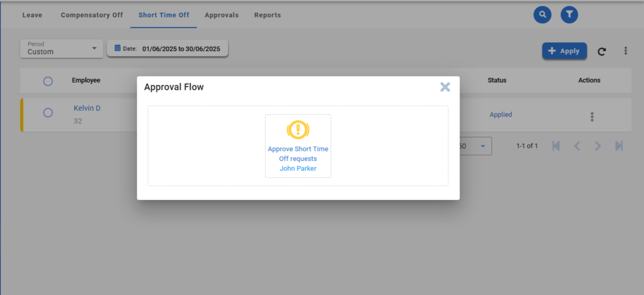The width and height of the screenshot is (644, 295).
Task: Switch to the Approvals tab
Action: (221, 15)
